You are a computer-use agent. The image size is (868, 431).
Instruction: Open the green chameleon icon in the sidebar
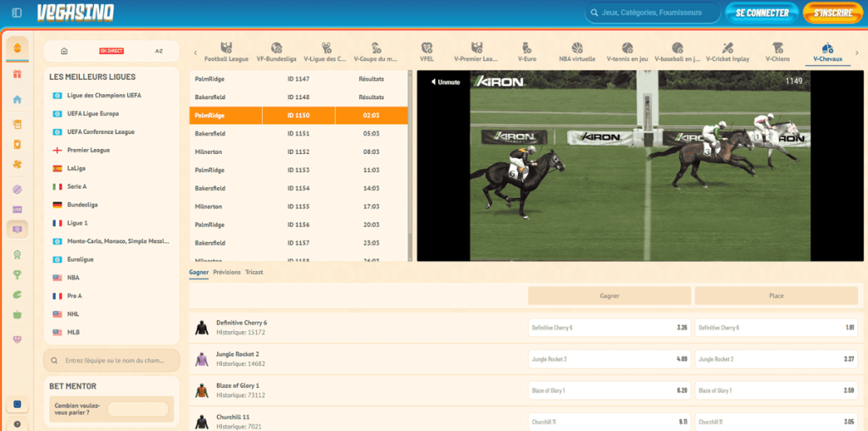coord(17,295)
